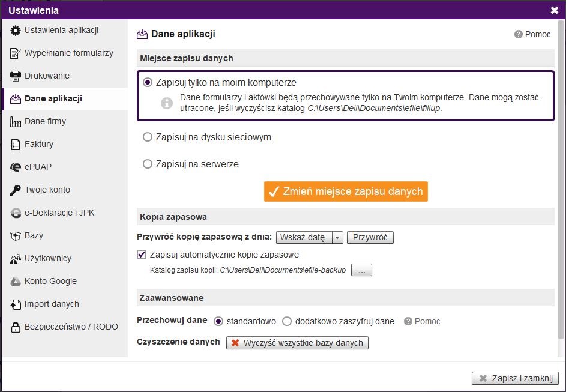Open Import danych section

65,304
